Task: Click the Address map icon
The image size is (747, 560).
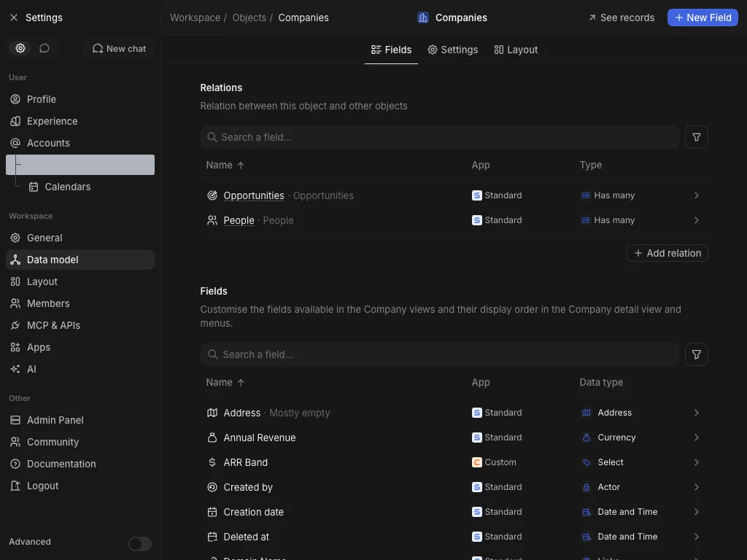Action: click(x=212, y=413)
